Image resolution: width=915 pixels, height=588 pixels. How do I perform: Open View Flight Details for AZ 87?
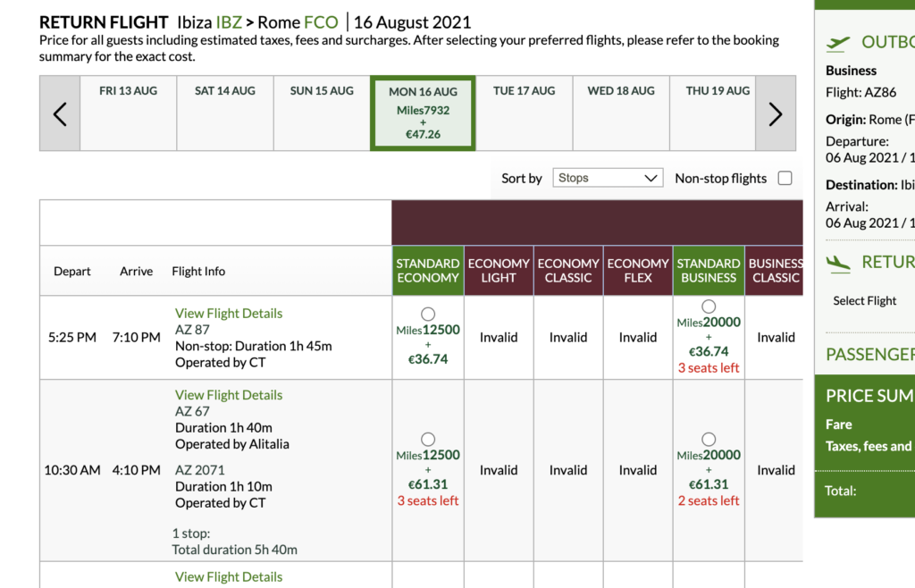click(229, 314)
